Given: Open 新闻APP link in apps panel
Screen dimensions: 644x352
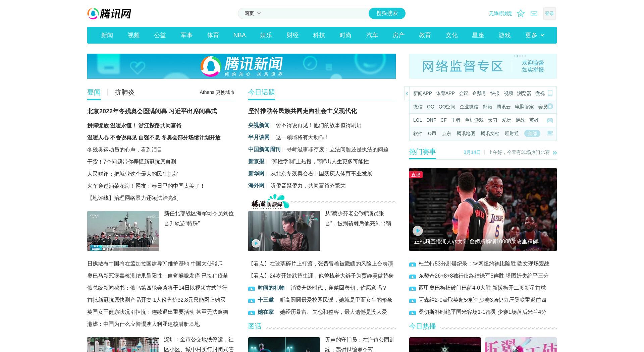Looking at the screenshot, I should 423,94.
